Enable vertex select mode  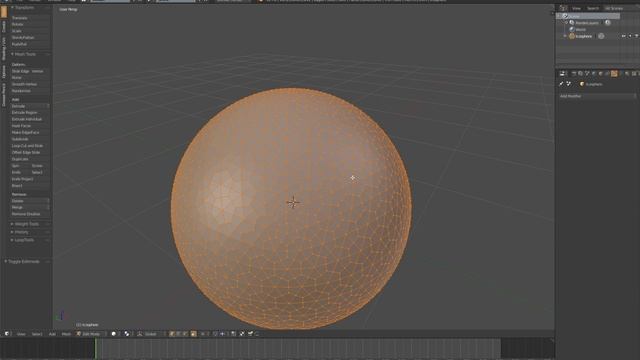tap(172, 333)
